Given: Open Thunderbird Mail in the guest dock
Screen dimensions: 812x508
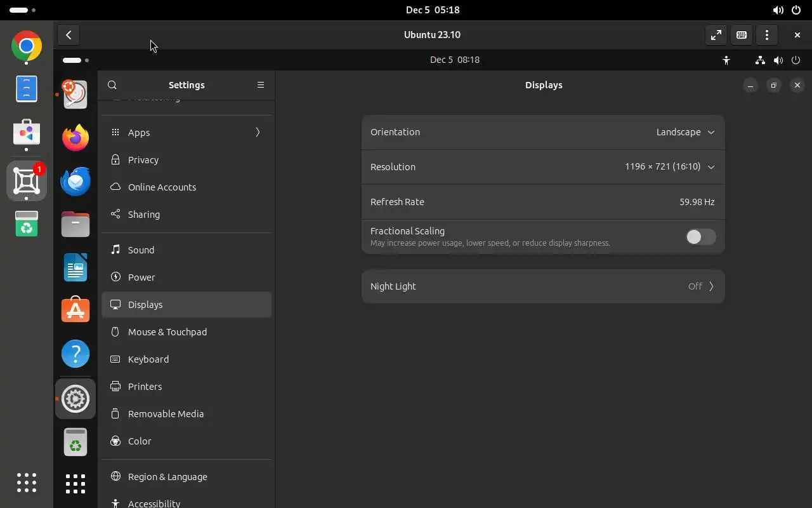Looking at the screenshot, I should tap(75, 181).
